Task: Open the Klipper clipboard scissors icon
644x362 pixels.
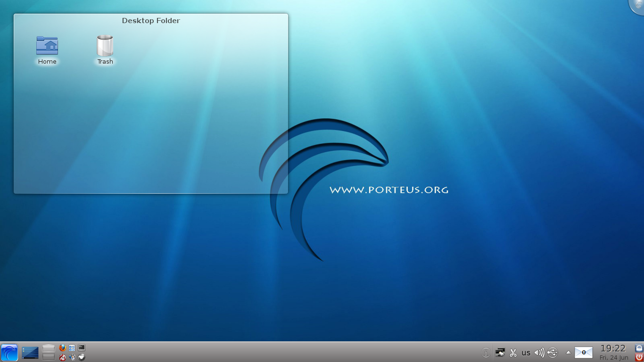Action: (x=513, y=352)
